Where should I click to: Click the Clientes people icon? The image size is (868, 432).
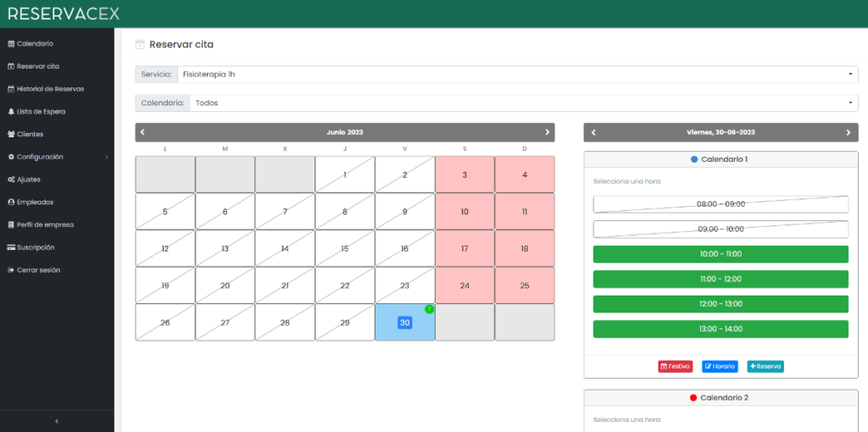pyautogui.click(x=10, y=135)
